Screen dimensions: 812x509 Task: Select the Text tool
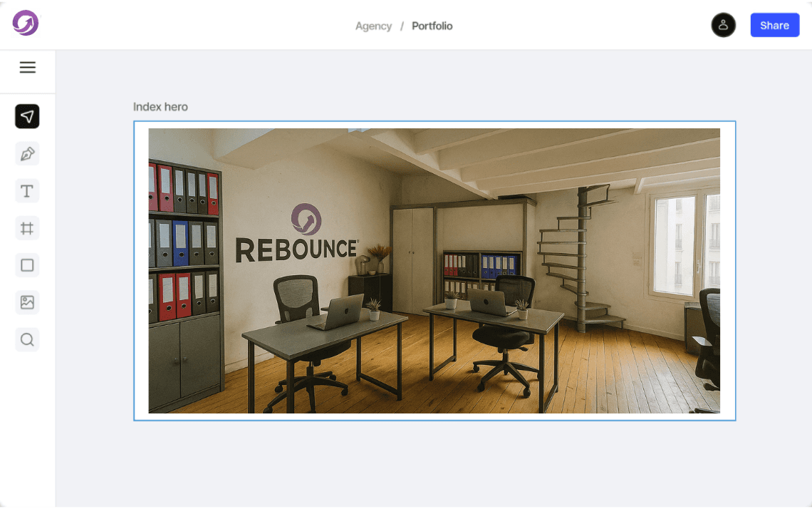pos(28,191)
